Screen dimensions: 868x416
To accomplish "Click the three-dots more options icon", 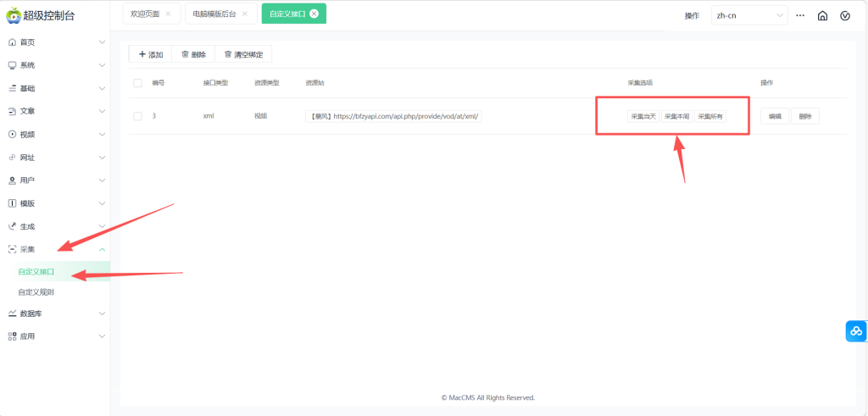I will [799, 15].
